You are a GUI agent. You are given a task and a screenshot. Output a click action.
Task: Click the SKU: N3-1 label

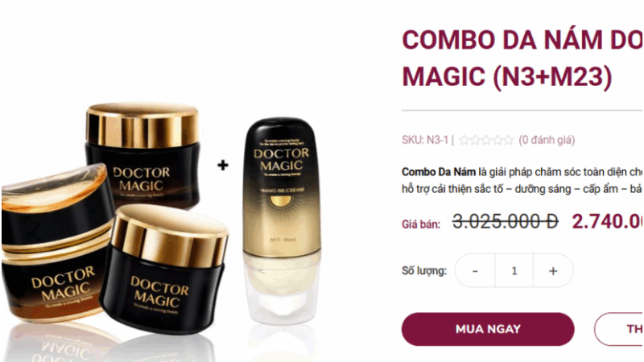pyautogui.click(x=425, y=140)
